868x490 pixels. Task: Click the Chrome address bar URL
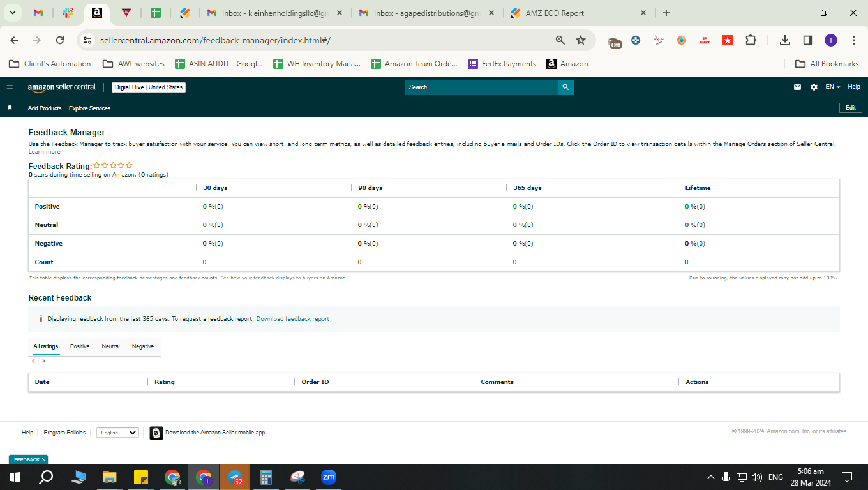[215, 40]
